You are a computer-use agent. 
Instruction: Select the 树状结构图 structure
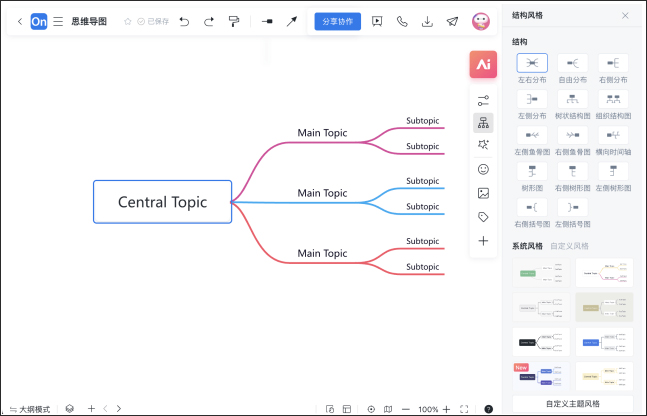tap(572, 99)
